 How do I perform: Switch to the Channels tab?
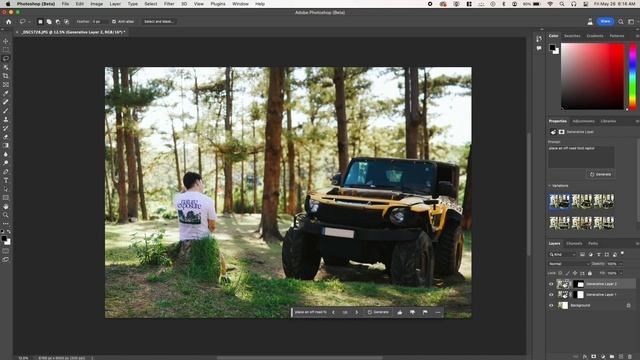pyautogui.click(x=574, y=244)
